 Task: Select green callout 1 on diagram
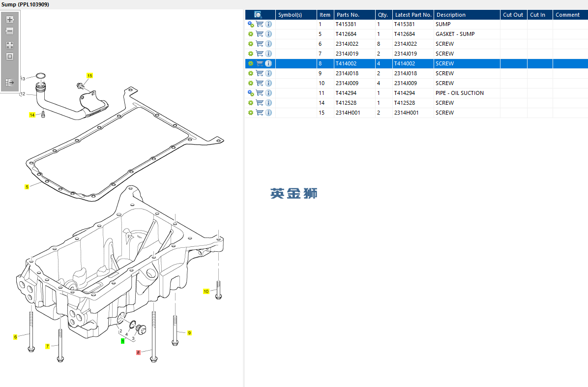pyautogui.click(x=122, y=341)
